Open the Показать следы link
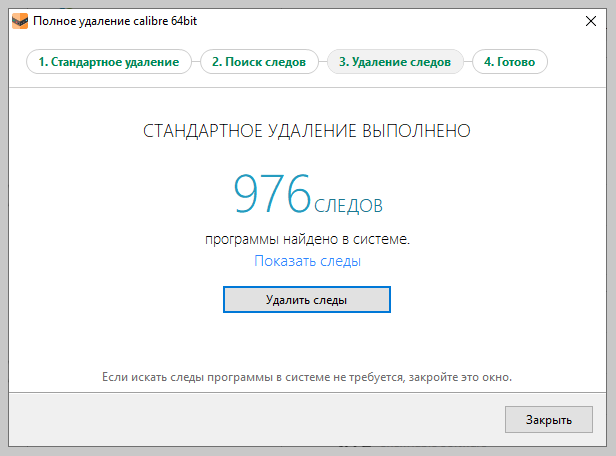 click(x=307, y=261)
